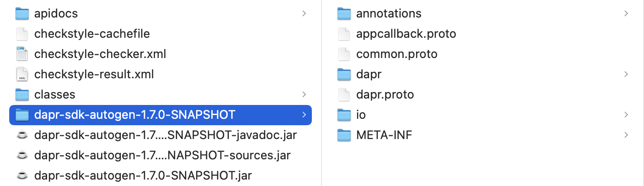Expand the io folder chevron
The height and width of the screenshot is (186, 644).
coord(626,115)
